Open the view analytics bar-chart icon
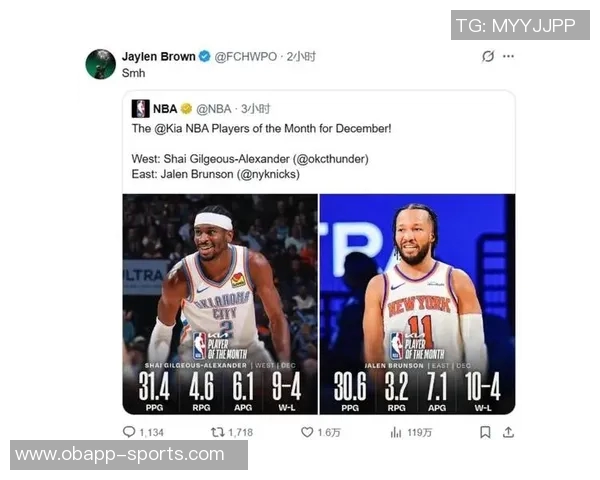Viewport: 600px width, 480px height. (x=396, y=433)
